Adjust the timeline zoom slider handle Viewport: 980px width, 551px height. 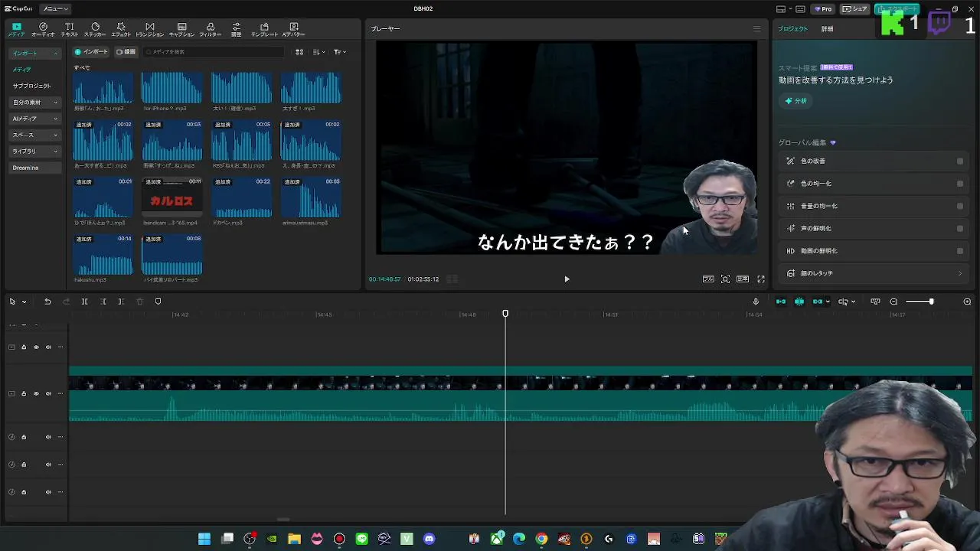tap(931, 302)
